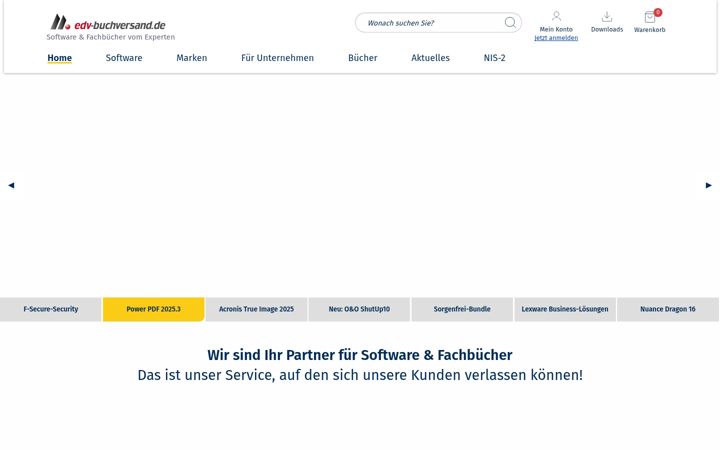
Task: Select the Power PDF 2025.3 tab
Action: [x=153, y=309]
